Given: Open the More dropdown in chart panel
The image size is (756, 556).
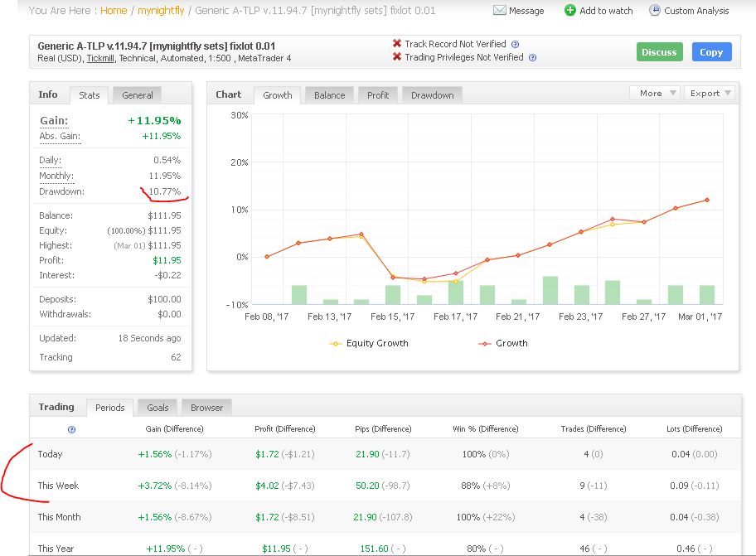Looking at the screenshot, I should [x=655, y=93].
